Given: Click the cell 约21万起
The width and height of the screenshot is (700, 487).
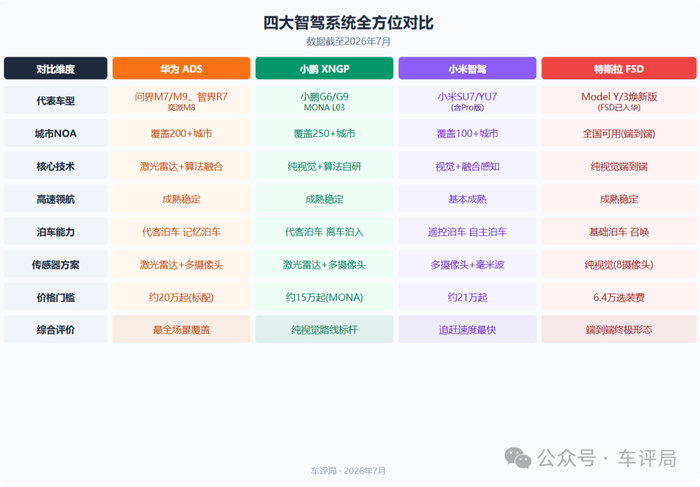Looking at the screenshot, I should pos(467,297).
